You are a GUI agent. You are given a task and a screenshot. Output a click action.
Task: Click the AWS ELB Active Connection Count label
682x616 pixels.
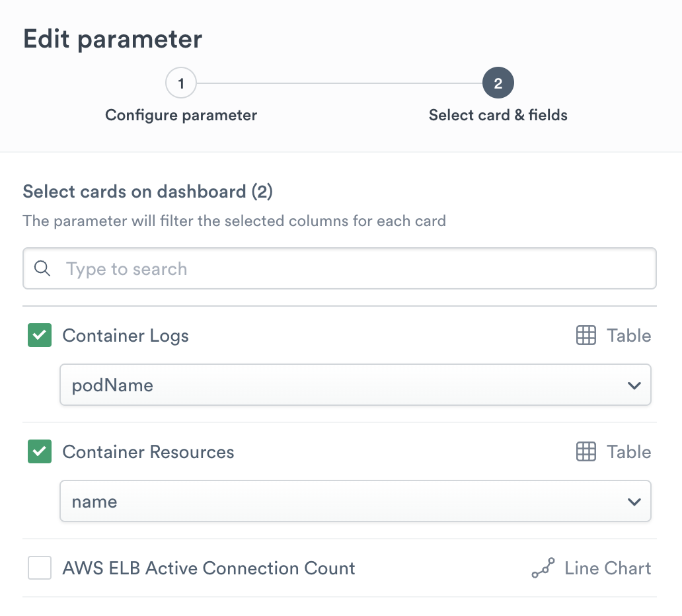[209, 568]
